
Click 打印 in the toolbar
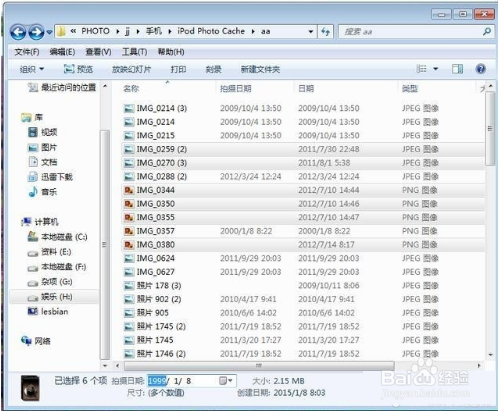(178, 69)
